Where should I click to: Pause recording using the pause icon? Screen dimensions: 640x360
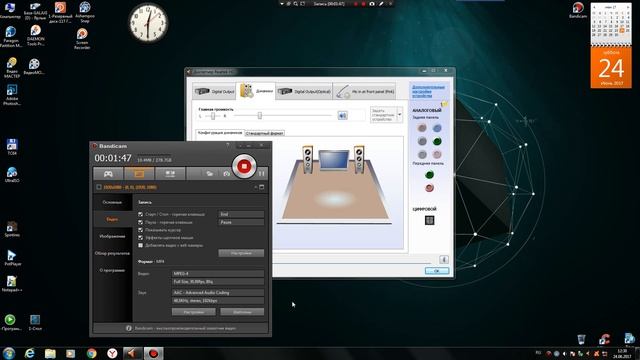[262, 174]
